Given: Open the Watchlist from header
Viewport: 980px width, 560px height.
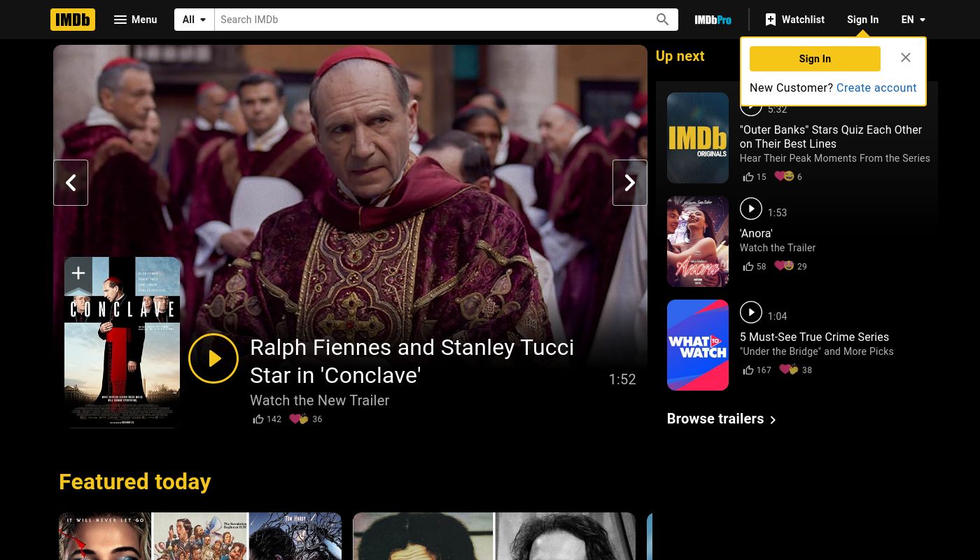Looking at the screenshot, I should 794,20.
